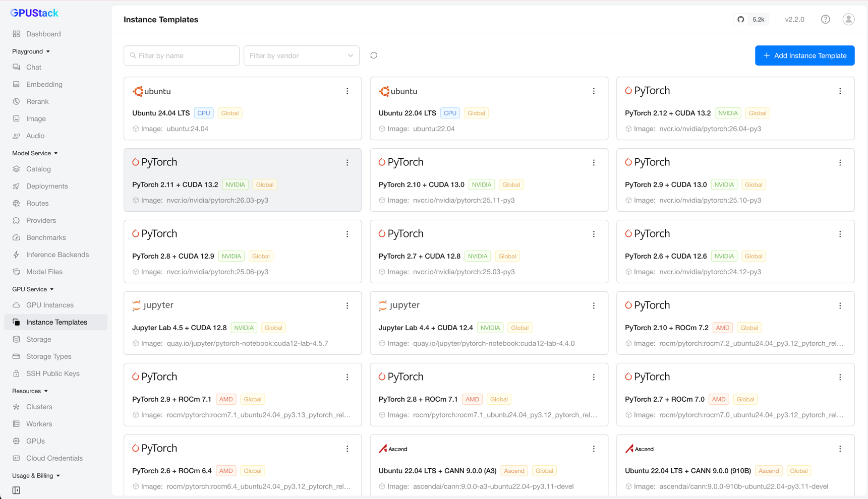The height and width of the screenshot is (499, 868).
Task: Click the Routes icon
Action: click(x=16, y=203)
